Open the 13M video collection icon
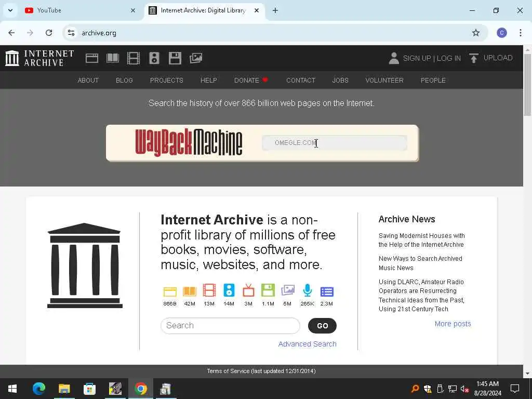The image size is (532, 399). click(209, 291)
